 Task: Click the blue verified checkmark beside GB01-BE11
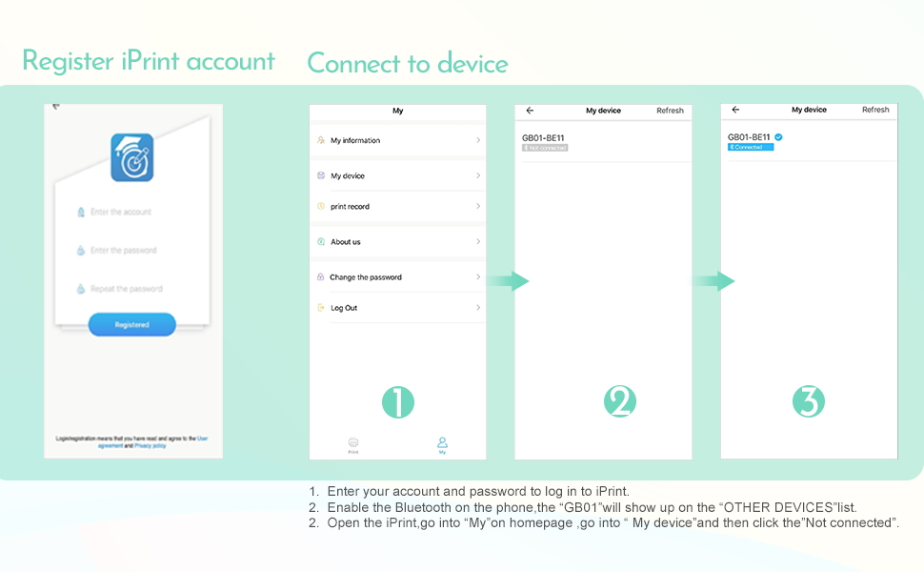tap(778, 137)
